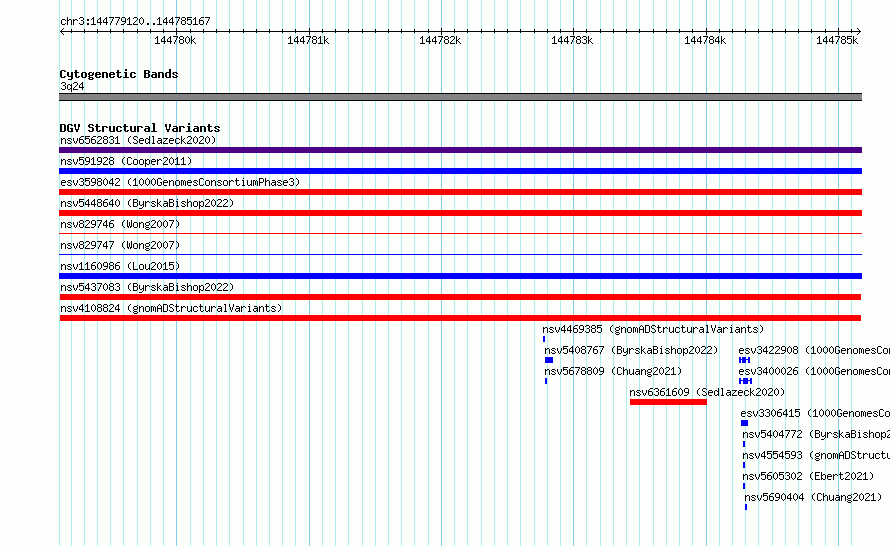Open the nsv5678809 (Chuang2021) label
This screenshot has width=890, height=546.
coord(613,371)
